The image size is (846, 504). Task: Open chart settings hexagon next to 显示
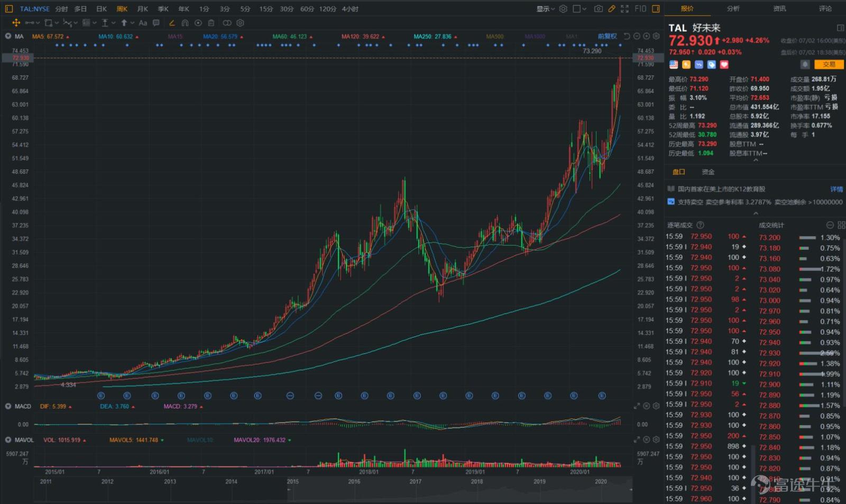(564, 8)
